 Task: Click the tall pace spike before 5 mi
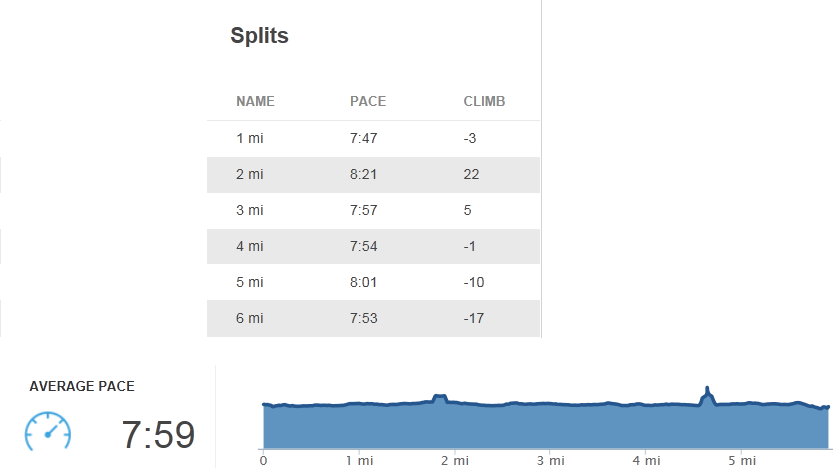coord(707,396)
